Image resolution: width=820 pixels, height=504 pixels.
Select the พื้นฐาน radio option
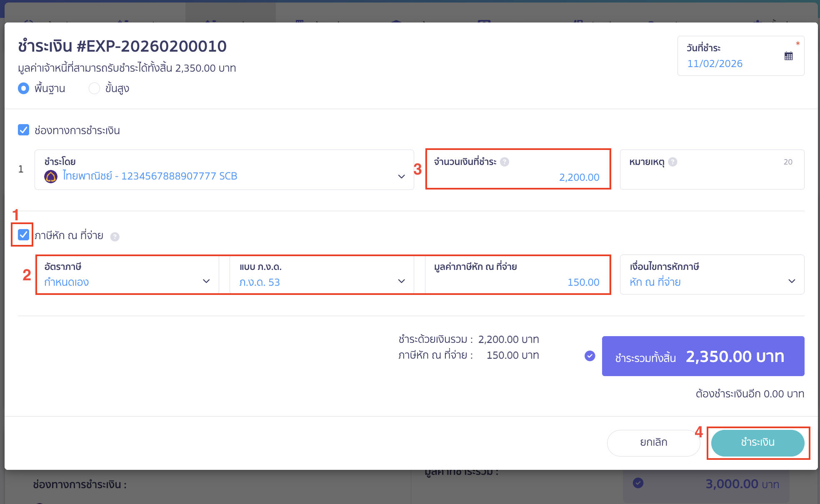[24, 88]
